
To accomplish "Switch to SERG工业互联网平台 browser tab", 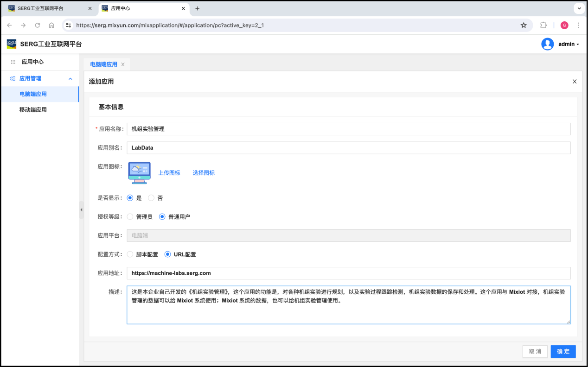I will [x=46, y=8].
